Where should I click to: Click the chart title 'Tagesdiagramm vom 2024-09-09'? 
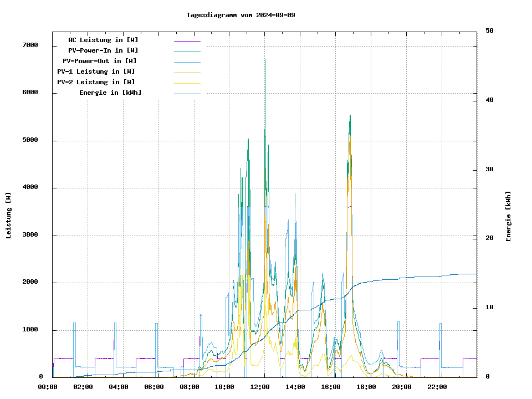point(241,15)
